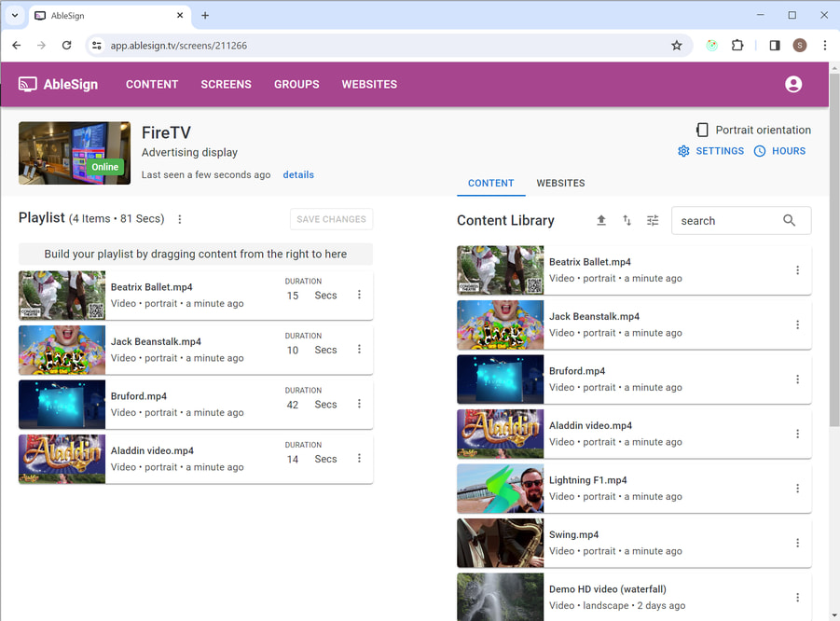Click the upload content icon in Content Library
Screen dimensions: 840x621
click(601, 220)
